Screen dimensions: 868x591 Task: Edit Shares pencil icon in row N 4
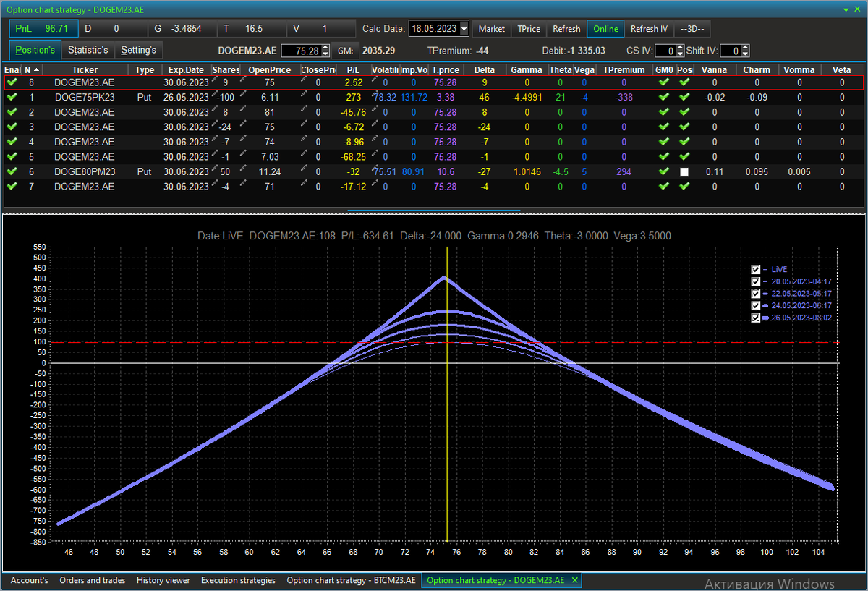tap(215, 138)
